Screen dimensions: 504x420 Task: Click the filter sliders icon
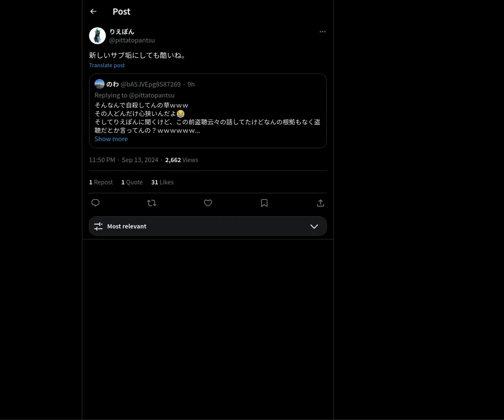pyautogui.click(x=98, y=226)
